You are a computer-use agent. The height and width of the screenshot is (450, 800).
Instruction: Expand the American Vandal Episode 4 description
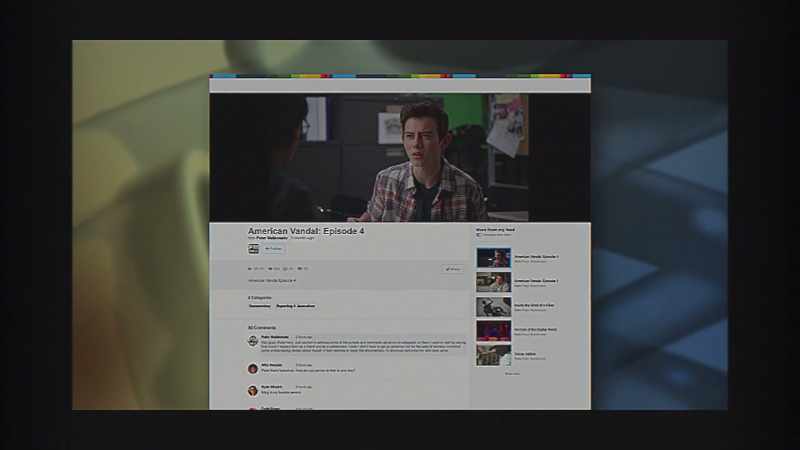click(272, 281)
